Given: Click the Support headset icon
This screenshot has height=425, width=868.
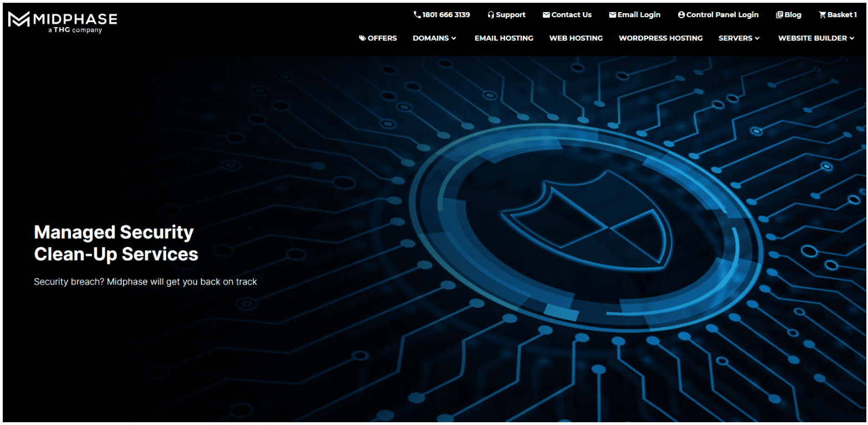Looking at the screenshot, I should [491, 15].
